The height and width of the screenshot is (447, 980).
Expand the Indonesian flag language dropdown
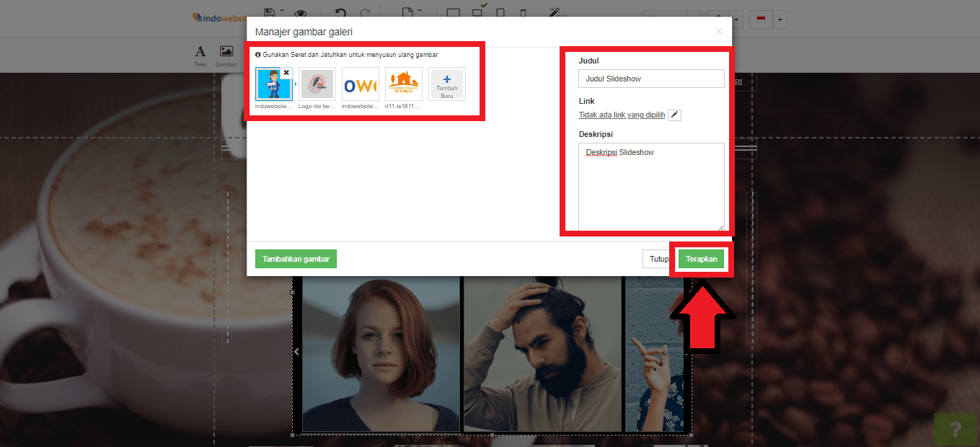(780, 19)
